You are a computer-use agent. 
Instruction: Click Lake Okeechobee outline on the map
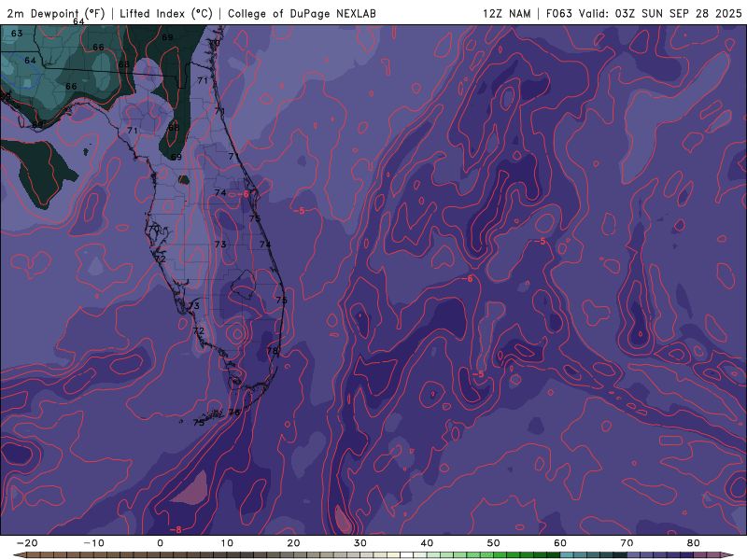[x=244, y=285]
